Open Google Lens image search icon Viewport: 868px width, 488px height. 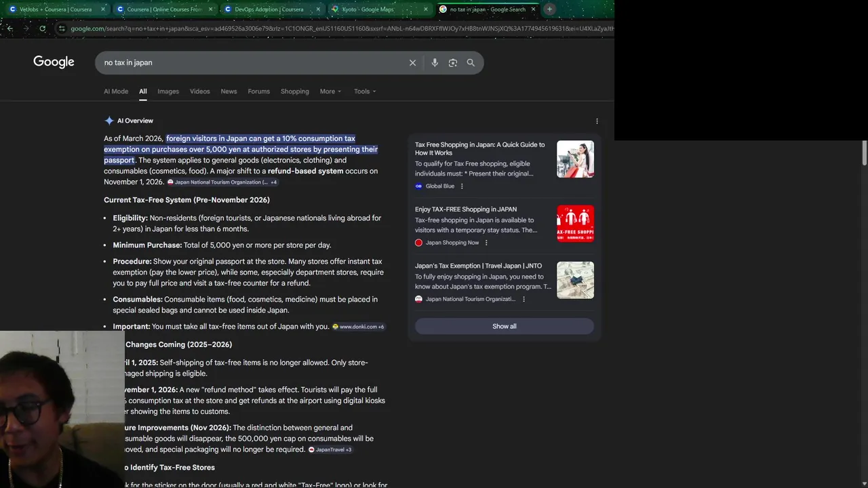click(452, 62)
